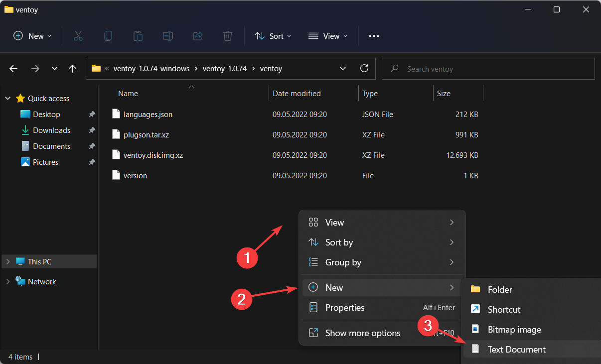Image resolution: width=601 pixels, height=364 pixels.
Task: Click the forward navigation arrow
Action: click(35, 68)
